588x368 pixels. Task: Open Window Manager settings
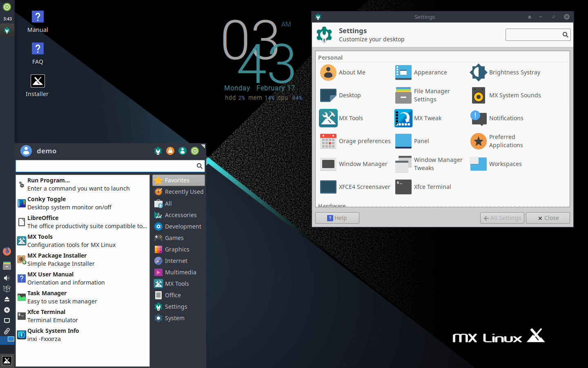(x=354, y=164)
